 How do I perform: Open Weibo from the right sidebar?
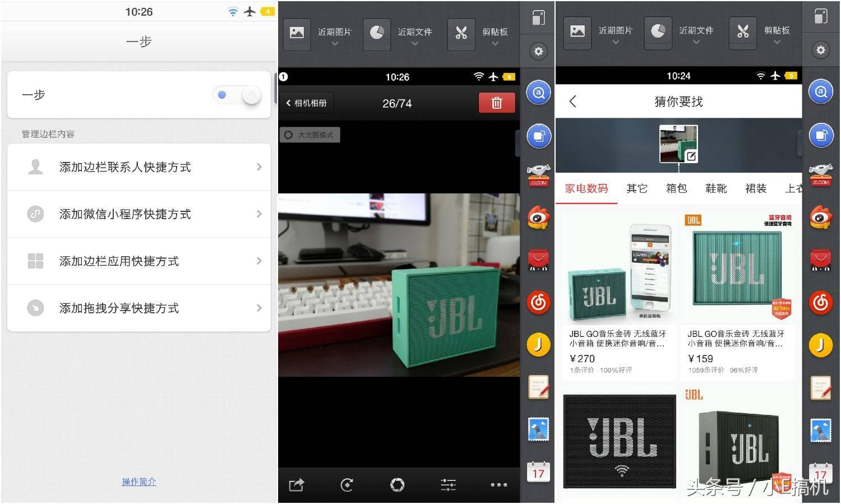click(538, 218)
